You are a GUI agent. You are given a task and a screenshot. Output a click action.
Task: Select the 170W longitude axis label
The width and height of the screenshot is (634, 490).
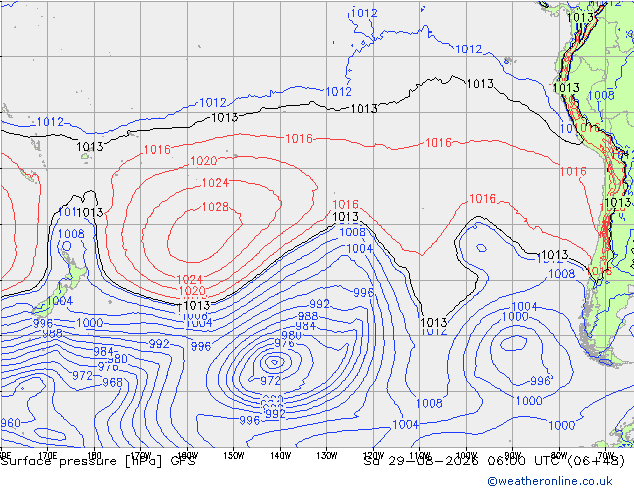141,456
